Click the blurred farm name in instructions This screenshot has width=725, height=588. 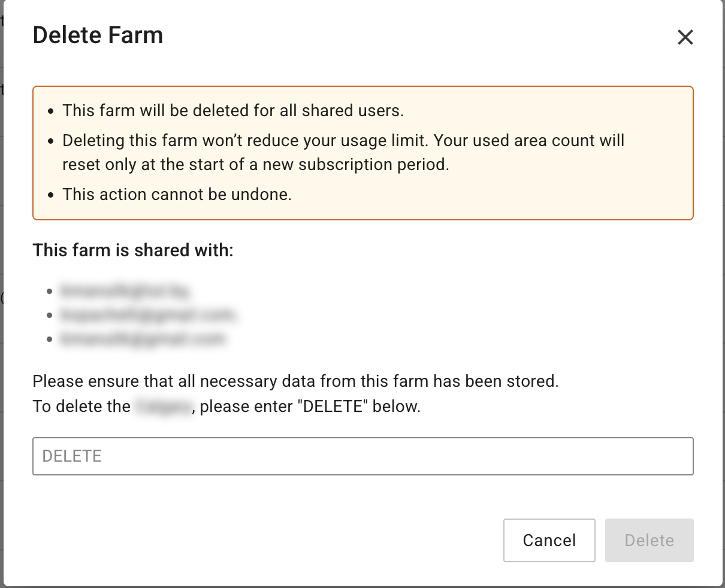click(163, 407)
